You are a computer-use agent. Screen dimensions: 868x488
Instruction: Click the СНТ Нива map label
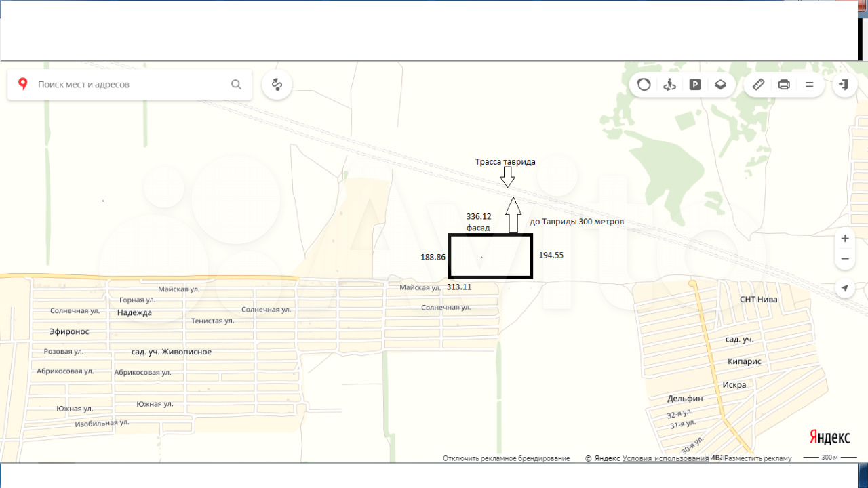(x=759, y=299)
